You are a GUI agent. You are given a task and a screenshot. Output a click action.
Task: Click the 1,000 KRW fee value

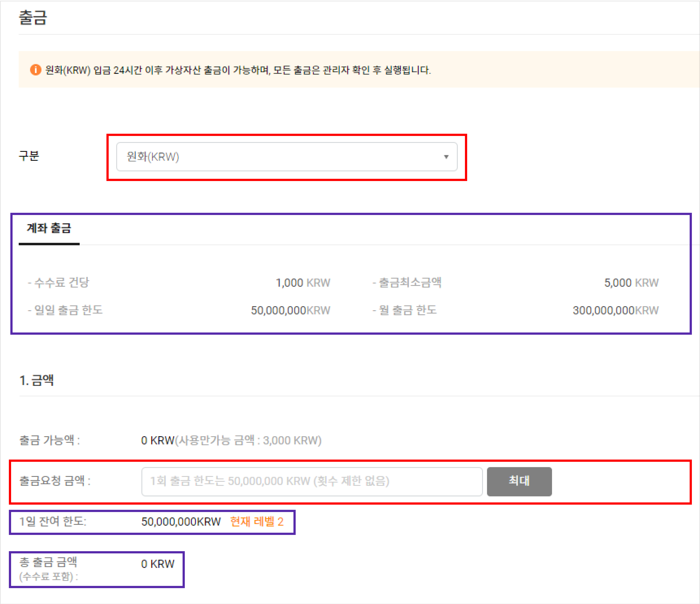point(303,283)
